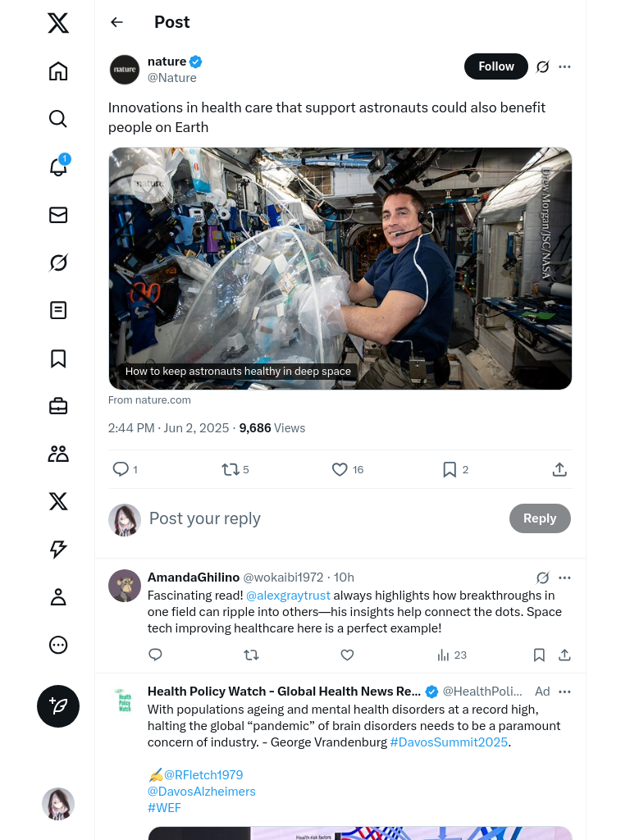
Task: Open Direct Messages envelope icon
Action: 58,215
